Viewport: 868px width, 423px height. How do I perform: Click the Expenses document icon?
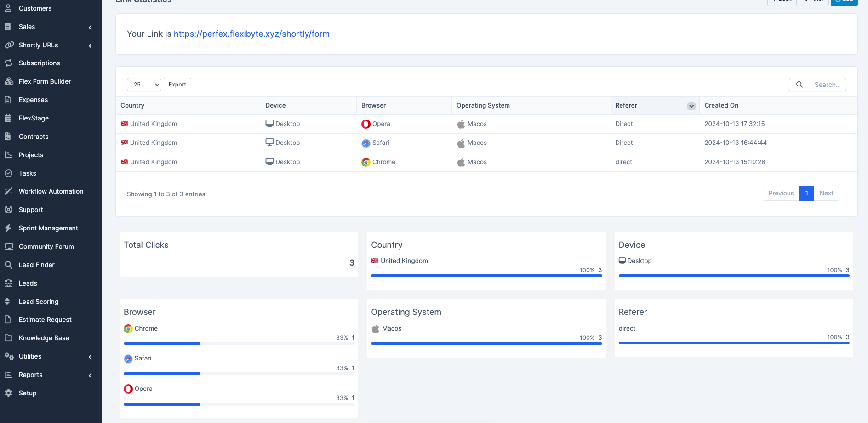[x=8, y=100]
